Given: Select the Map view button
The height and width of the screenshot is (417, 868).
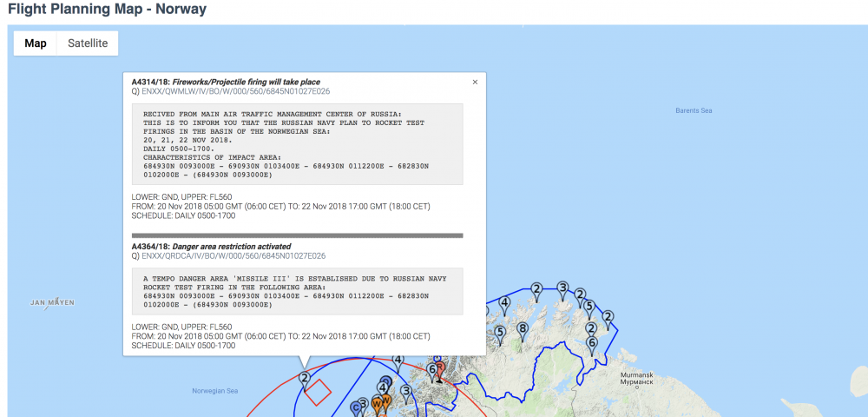Looking at the screenshot, I should tap(36, 43).
